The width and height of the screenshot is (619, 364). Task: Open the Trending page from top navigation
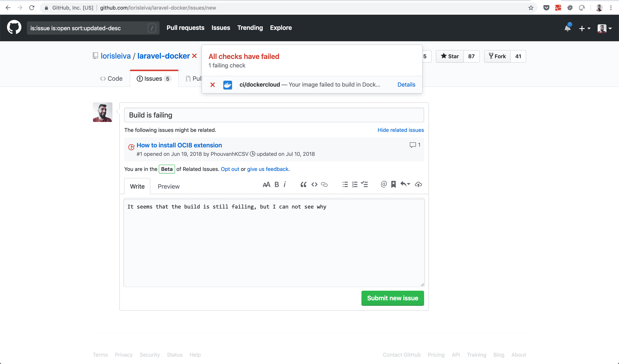[250, 28]
